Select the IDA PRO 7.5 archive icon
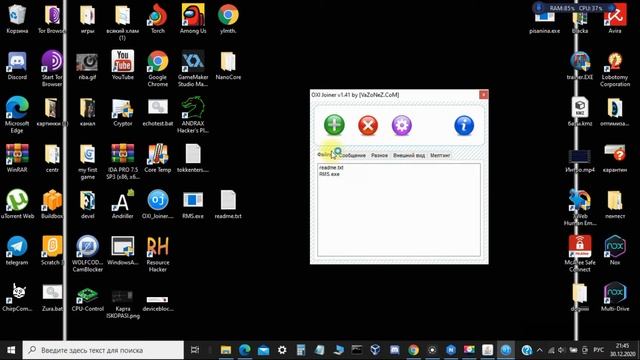 (122, 162)
